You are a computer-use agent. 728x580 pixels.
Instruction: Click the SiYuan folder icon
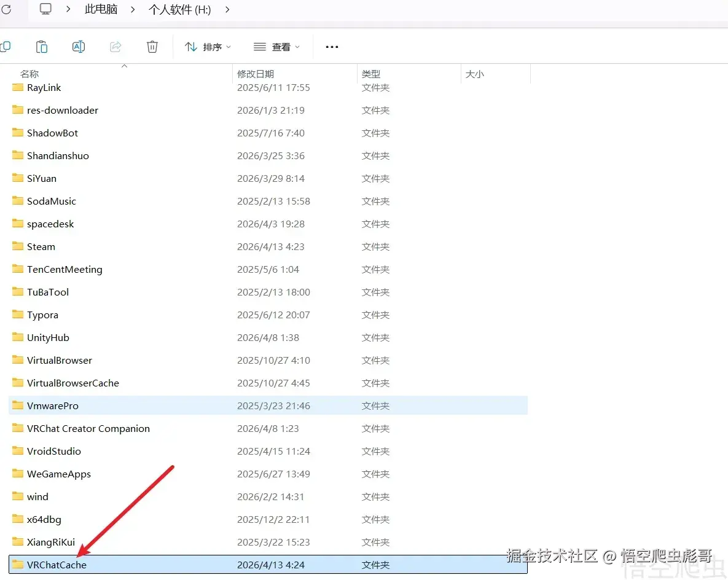tap(18, 178)
